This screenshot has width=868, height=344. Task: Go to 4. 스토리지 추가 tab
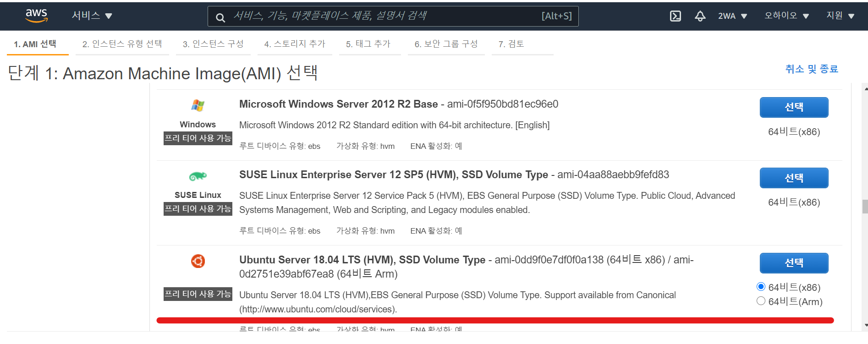[x=295, y=44]
